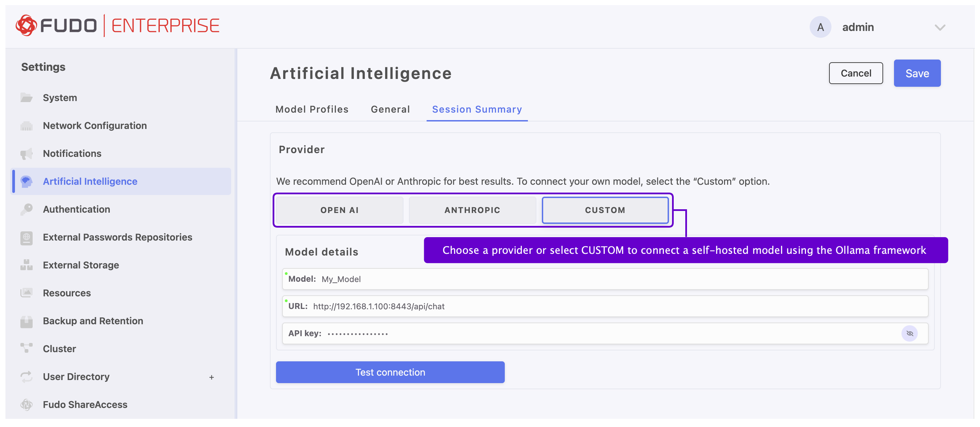The image size is (980, 427).
Task: Click the Fudo Enterprise logo
Action: (x=118, y=26)
